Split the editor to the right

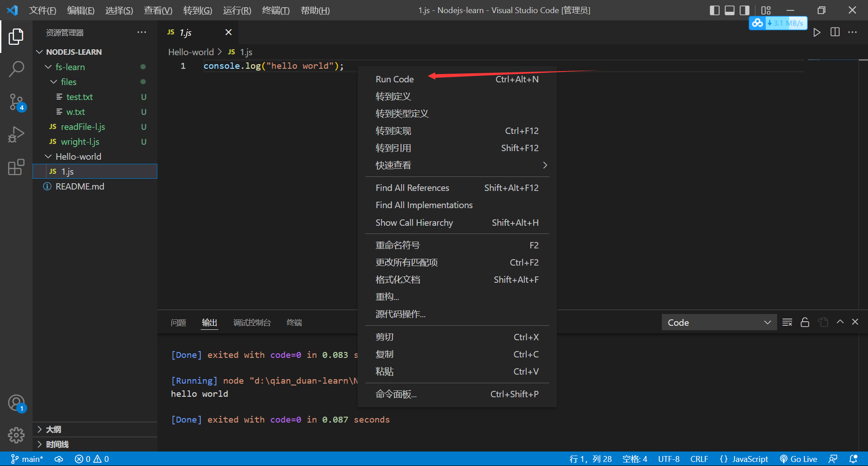coord(835,32)
